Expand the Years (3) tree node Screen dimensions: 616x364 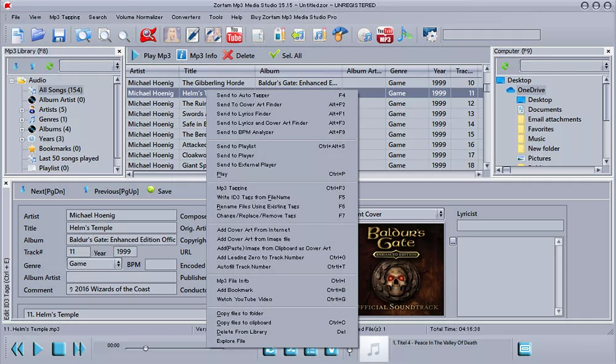tap(22, 139)
